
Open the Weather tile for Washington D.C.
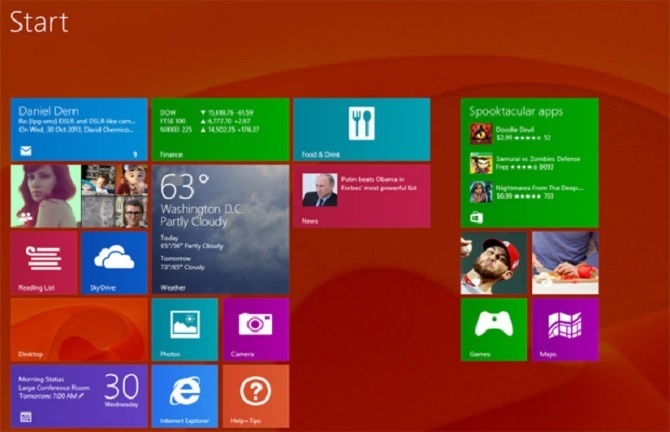point(220,229)
